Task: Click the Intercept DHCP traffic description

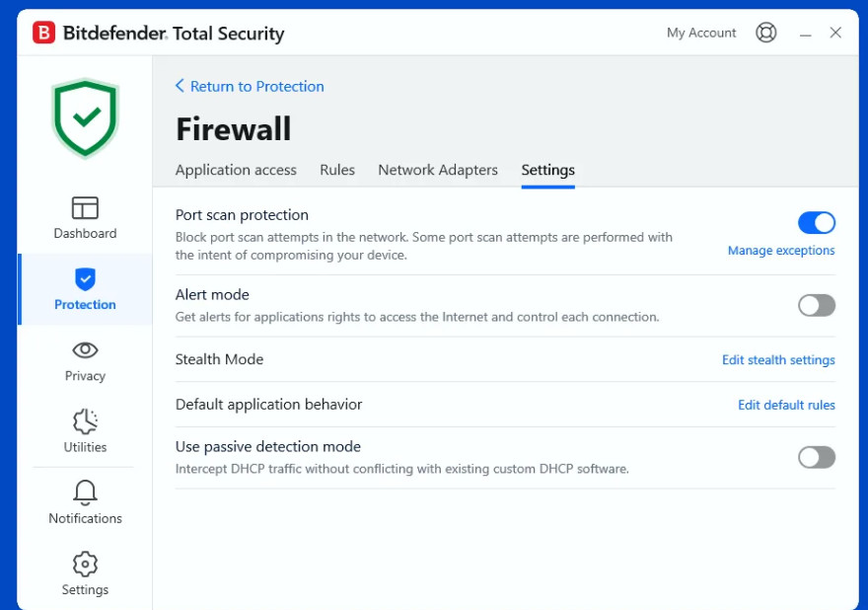Action: tap(401, 469)
